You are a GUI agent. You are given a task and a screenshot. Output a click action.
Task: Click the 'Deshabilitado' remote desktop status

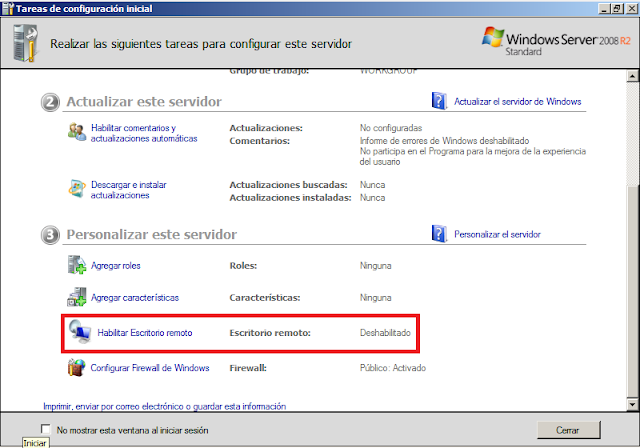pos(385,333)
